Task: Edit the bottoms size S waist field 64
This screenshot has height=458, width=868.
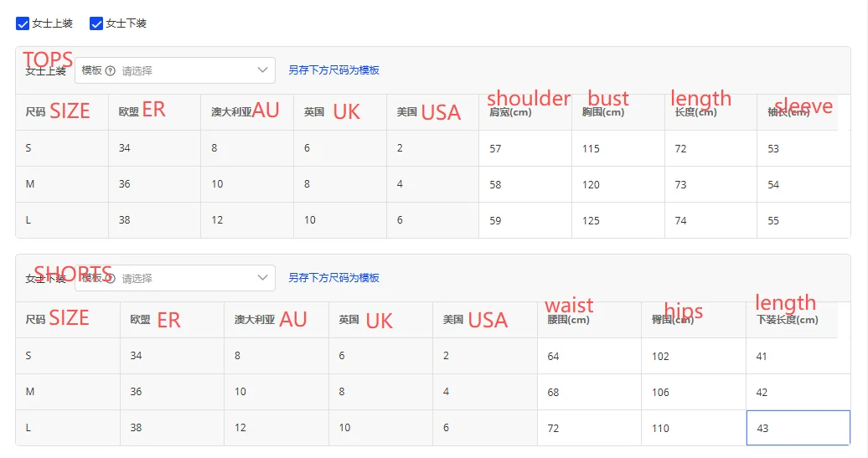Action: (x=589, y=357)
